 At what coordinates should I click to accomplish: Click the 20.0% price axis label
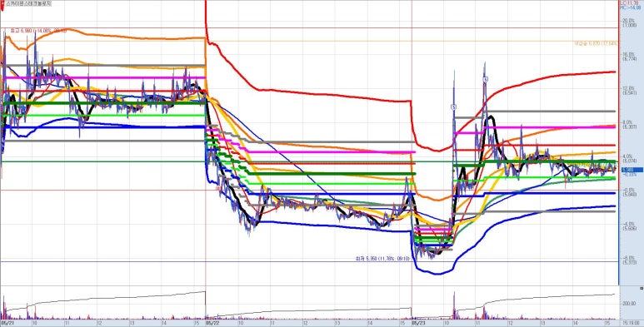pos(629,20)
